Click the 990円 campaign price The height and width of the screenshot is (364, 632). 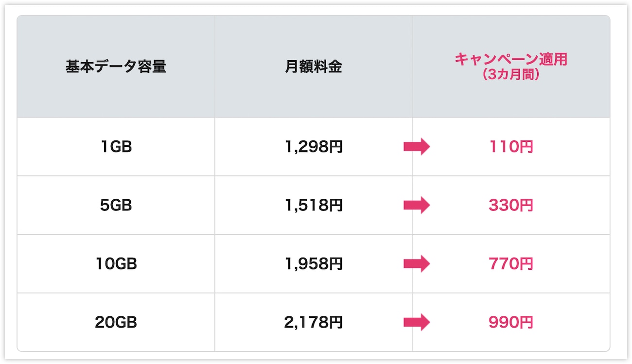(511, 322)
